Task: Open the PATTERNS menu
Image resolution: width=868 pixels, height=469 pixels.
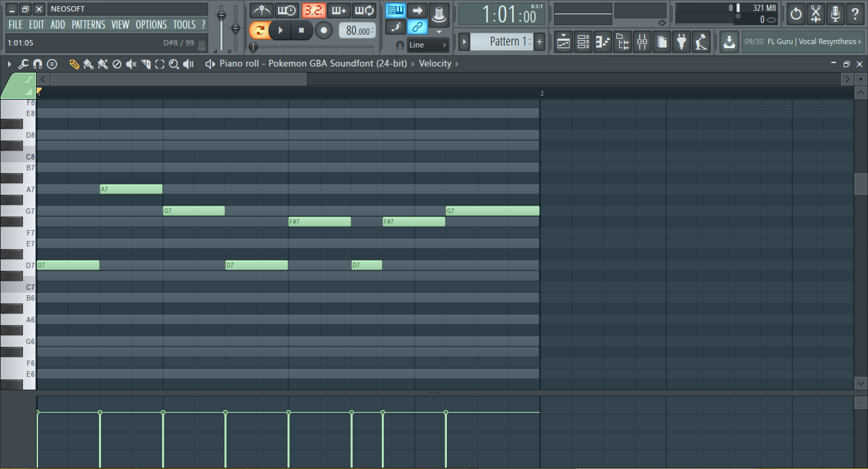Action: 88,24
